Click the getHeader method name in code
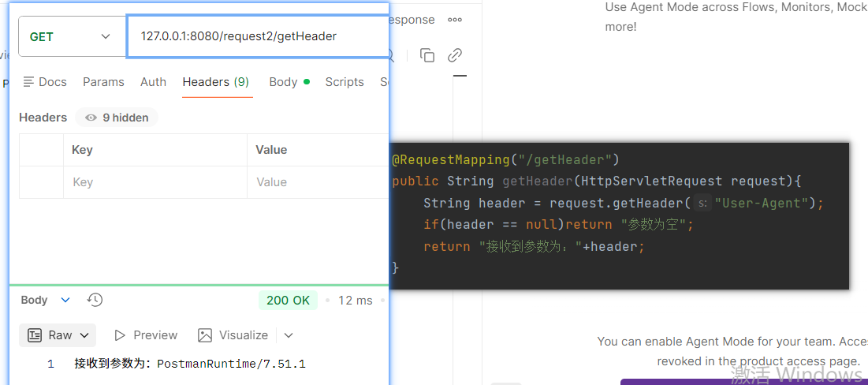868x385 pixels. click(538, 181)
